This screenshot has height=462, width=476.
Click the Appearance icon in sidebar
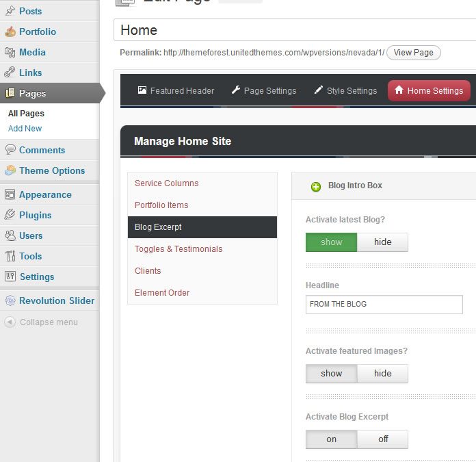10,194
